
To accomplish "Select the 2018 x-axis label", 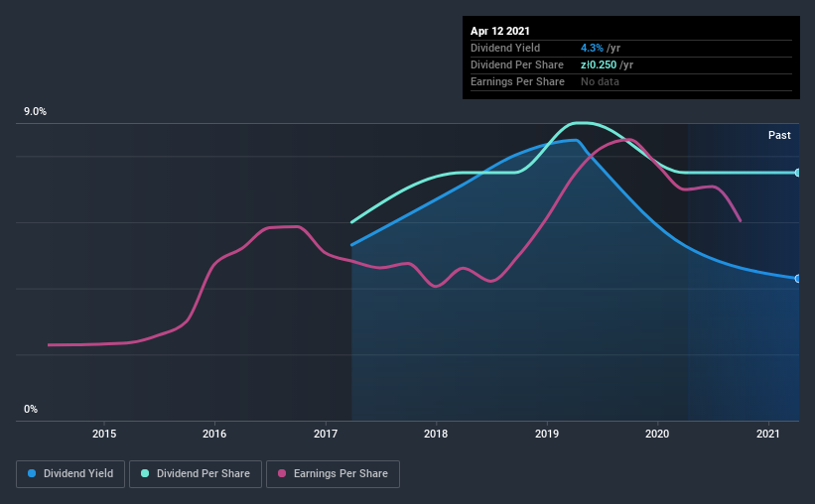I will [x=436, y=434].
